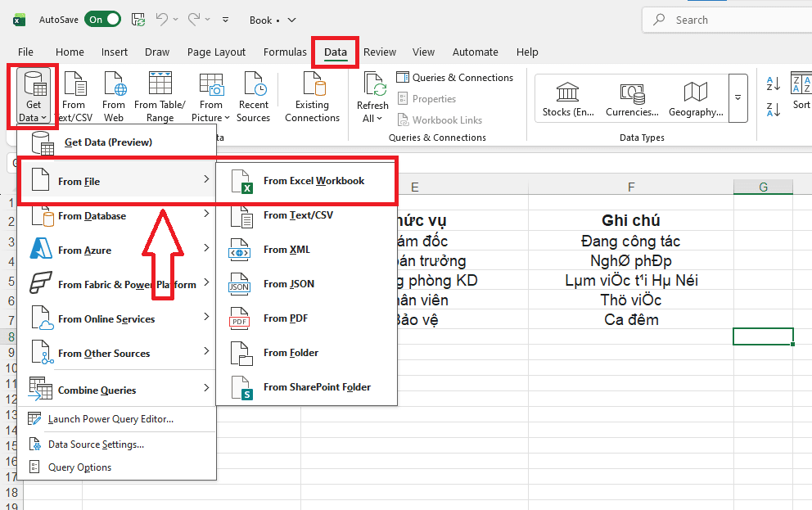Switch to the Insert tab

pyautogui.click(x=115, y=52)
